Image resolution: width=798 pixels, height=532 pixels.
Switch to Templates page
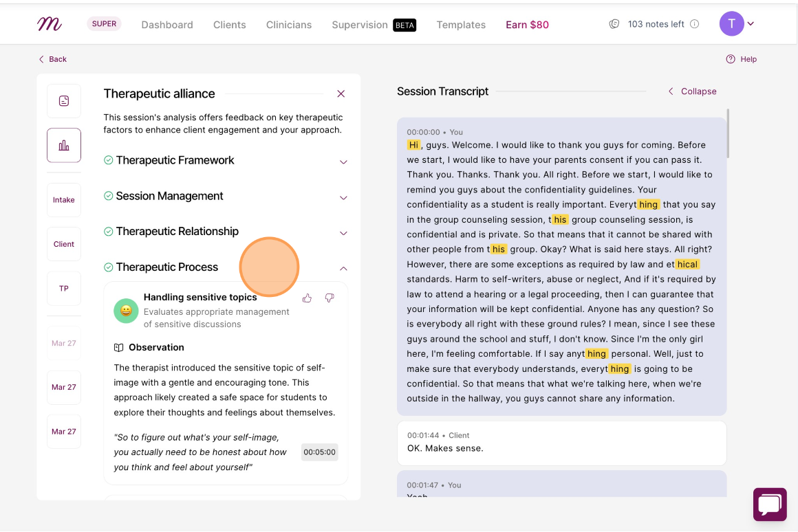tap(461, 25)
